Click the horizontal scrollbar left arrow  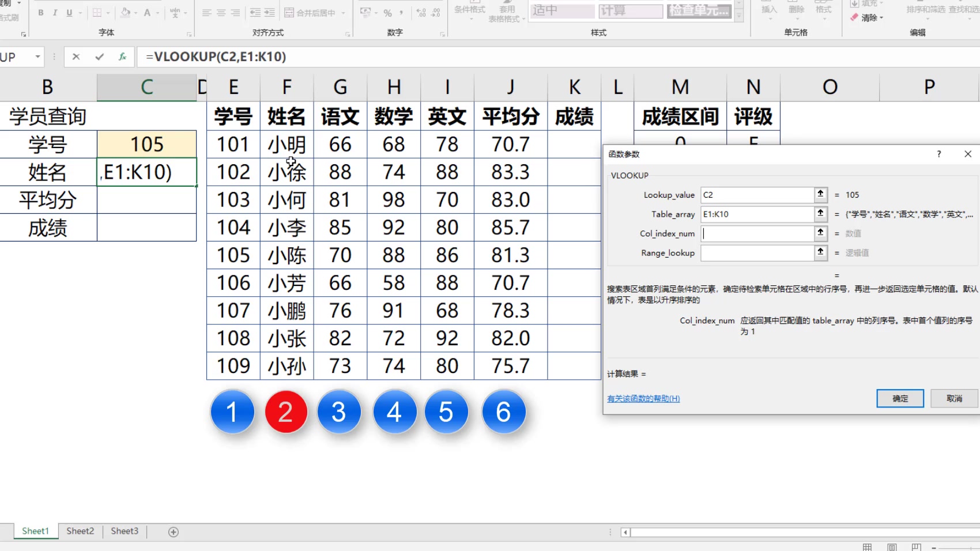625,532
